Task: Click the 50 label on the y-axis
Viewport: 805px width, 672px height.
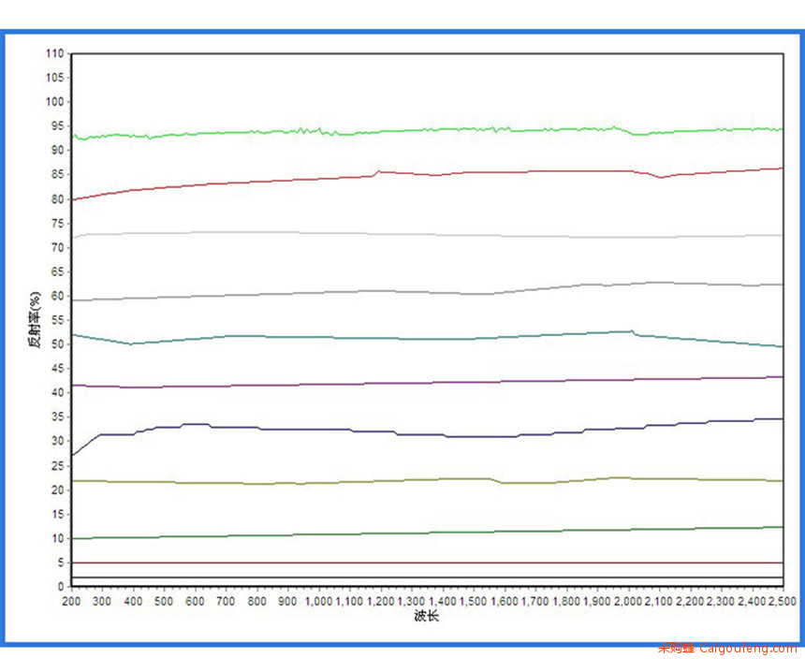Action: click(57, 344)
